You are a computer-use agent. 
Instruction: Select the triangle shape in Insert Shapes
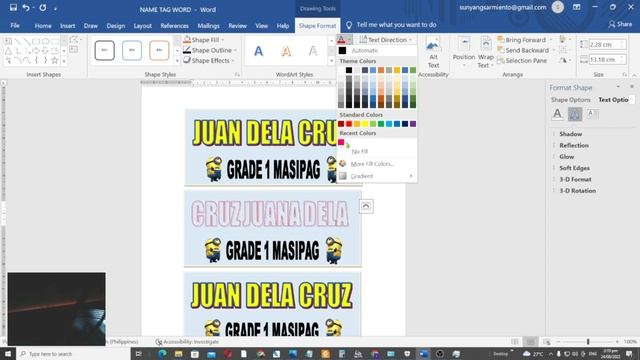8,51
